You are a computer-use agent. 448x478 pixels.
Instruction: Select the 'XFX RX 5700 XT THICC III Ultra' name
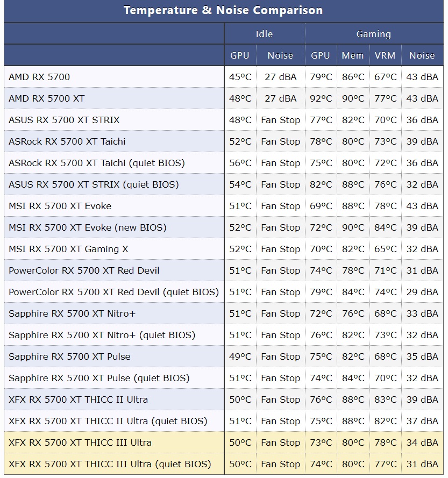pos(80,443)
